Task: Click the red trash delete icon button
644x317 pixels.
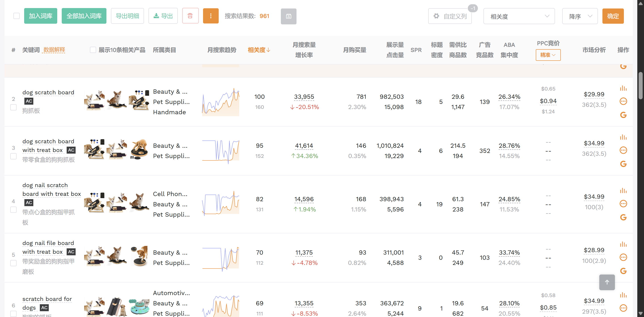Action: coord(190,16)
